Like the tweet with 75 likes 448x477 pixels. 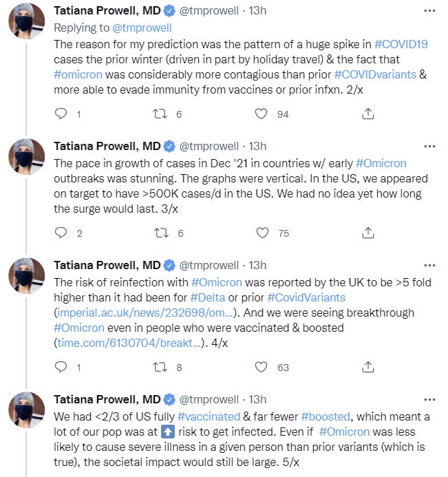click(x=260, y=233)
